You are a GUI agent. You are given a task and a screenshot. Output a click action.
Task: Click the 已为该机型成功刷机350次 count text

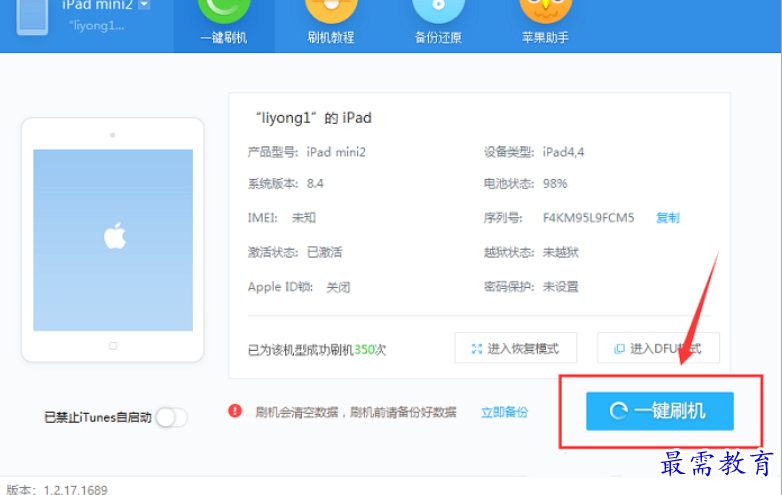(317, 349)
